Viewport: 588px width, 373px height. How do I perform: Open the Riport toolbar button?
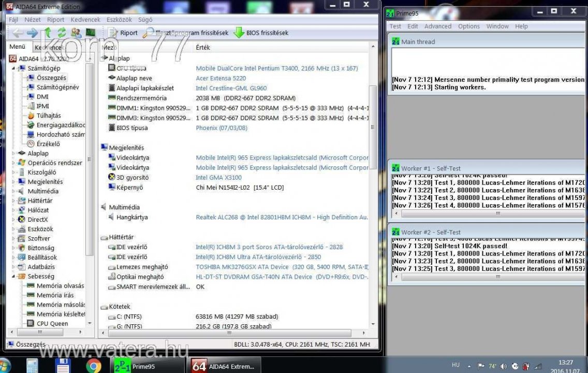click(123, 33)
